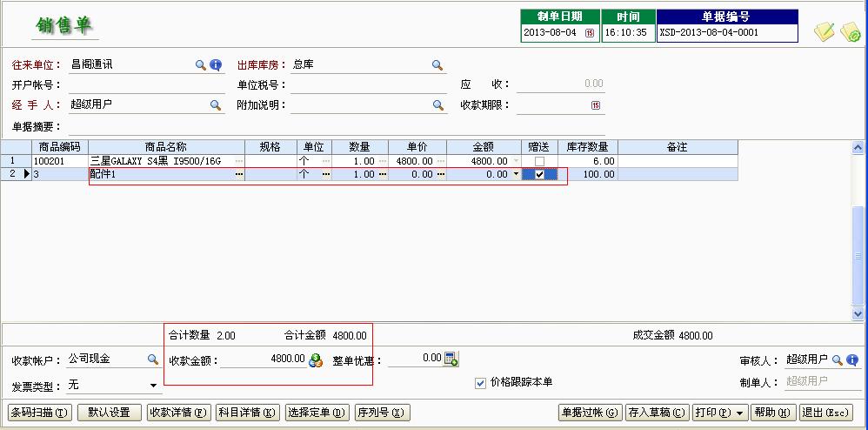
Task: Show info icon next to 昌阁通讯
Action: pos(216,64)
